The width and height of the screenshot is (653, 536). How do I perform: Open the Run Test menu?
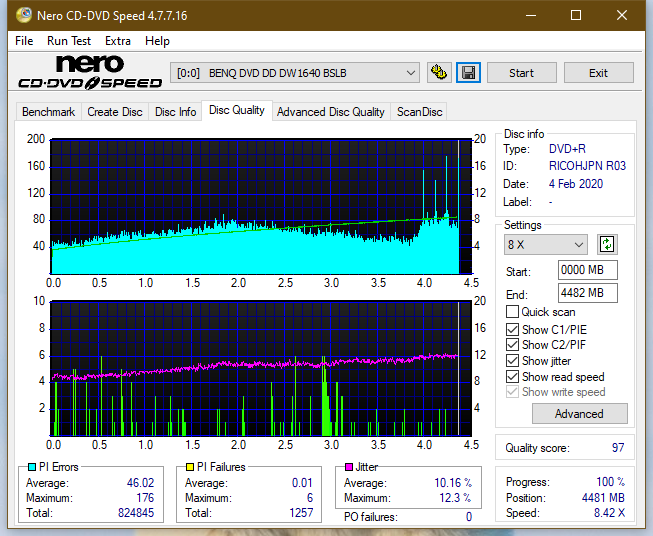coord(69,41)
